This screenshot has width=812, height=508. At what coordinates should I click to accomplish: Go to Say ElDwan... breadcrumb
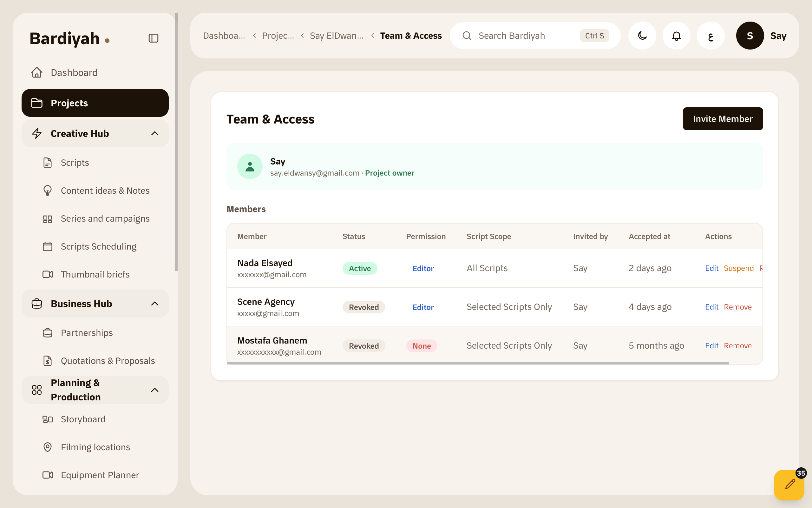tap(337, 36)
